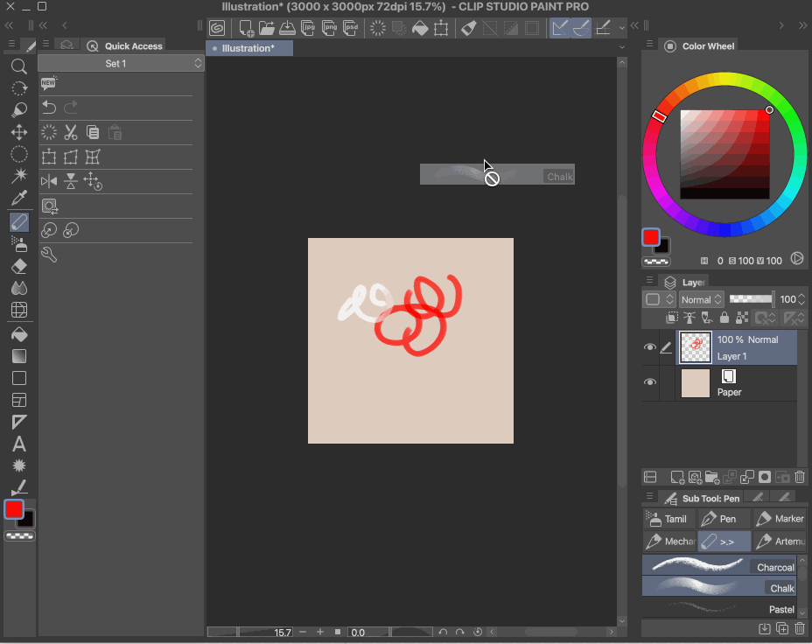Viewport: 812px width, 644px height.
Task: Select the Sub Tool: Pen tab
Action: click(x=703, y=499)
